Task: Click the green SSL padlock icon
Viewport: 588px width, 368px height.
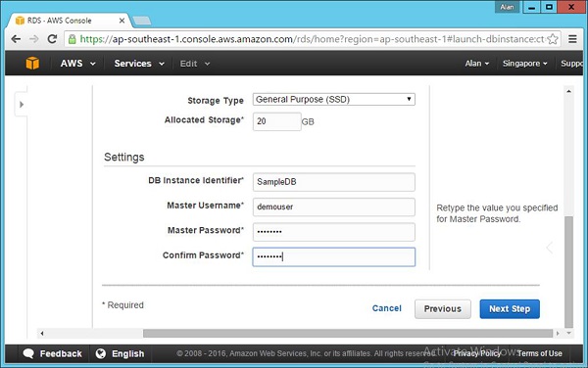Action: point(72,39)
